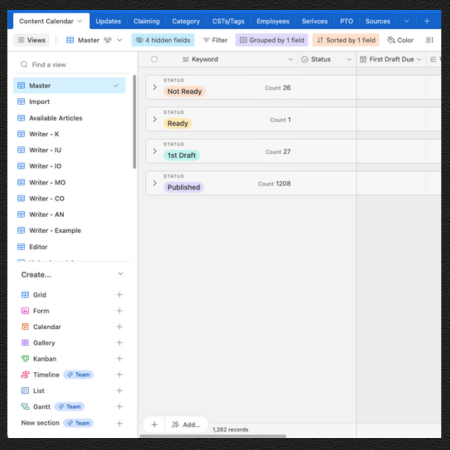450x450 pixels.
Task: Click the 1st Draft status color pill
Action: pyautogui.click(x=181, y=155)
